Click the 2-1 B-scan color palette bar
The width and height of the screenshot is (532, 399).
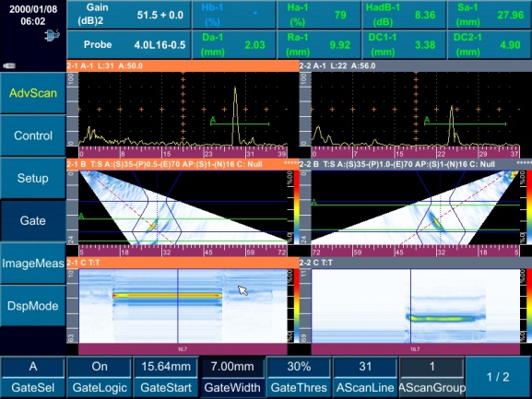pos(296,206)
